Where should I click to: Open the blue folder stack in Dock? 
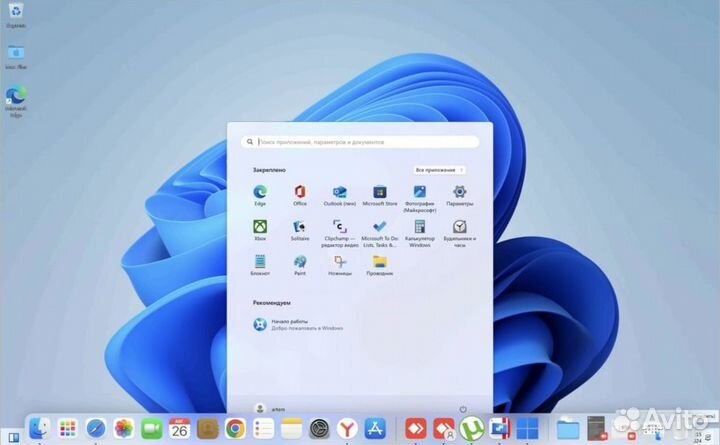pyautogui.click(x=568, y=429)
